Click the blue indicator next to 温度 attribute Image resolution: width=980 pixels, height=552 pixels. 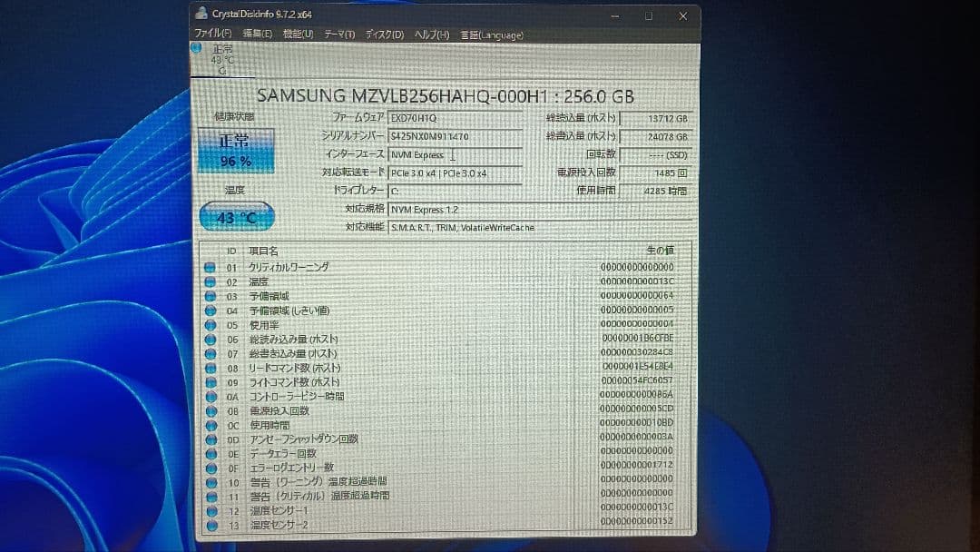pyautogui.click(x=210, y=282)
